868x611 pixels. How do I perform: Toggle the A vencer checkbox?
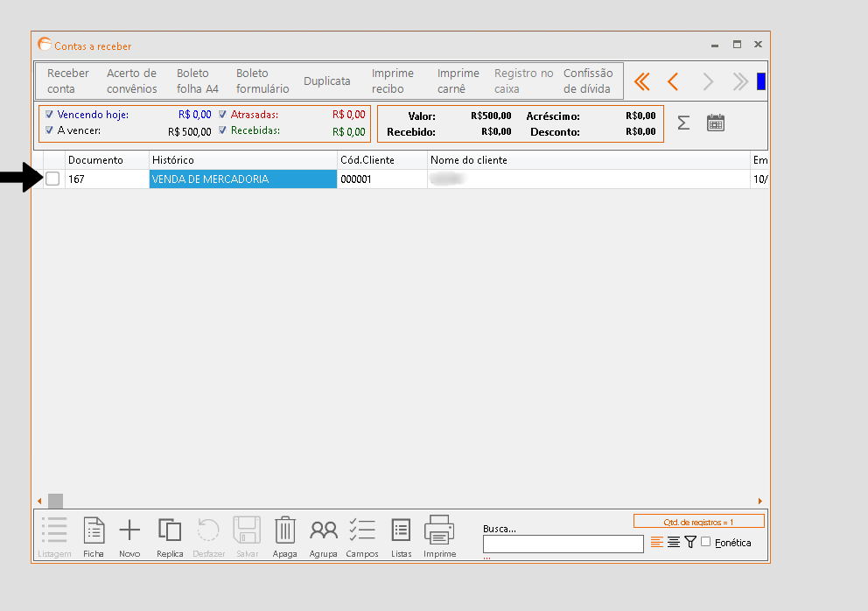(49, 130)
